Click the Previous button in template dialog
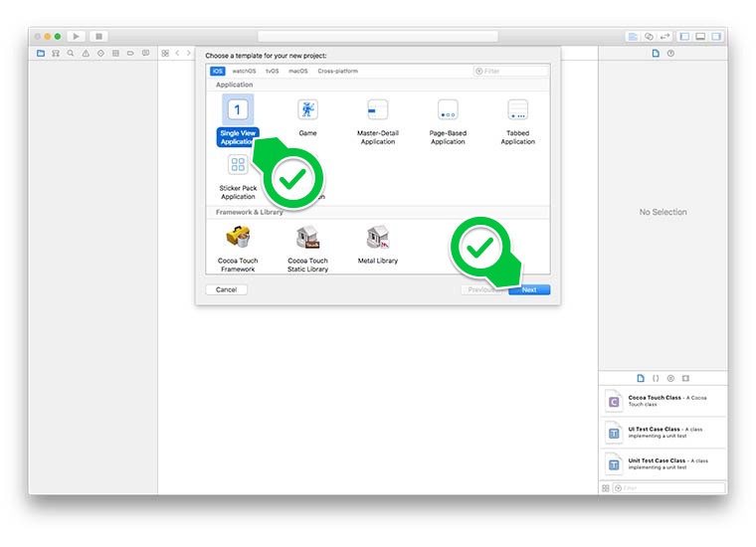 pyautogui.click(x=482, y=289)
